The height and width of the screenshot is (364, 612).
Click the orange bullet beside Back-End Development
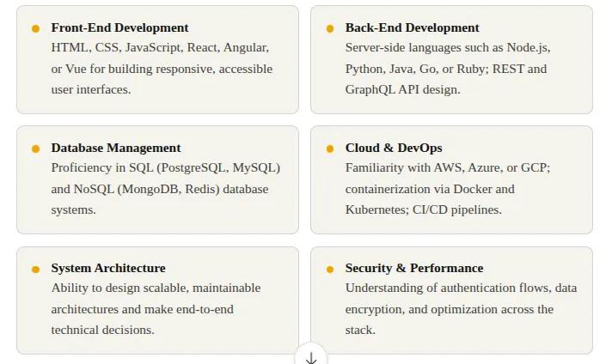point(330,28)
